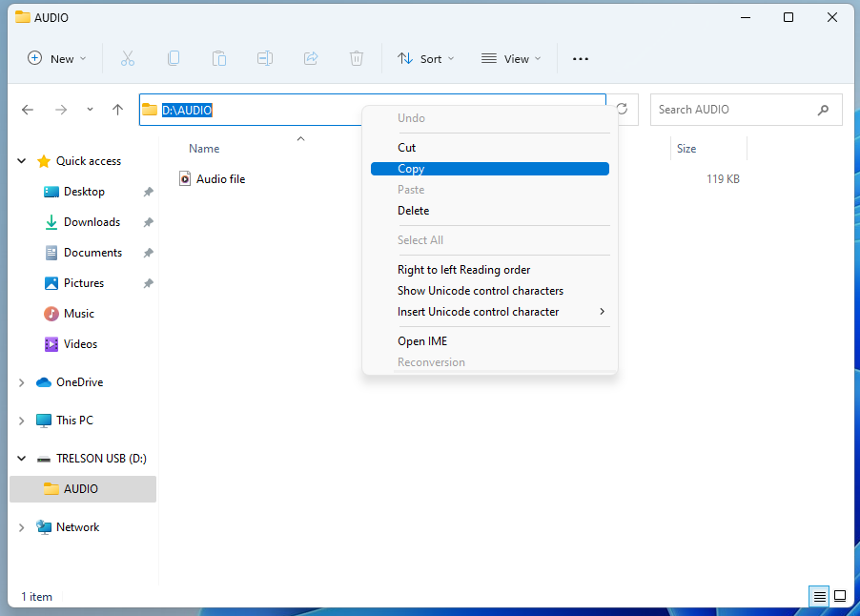The height and width of the screenshot is (616, 860).
Task: Collapse the TRELSON USB (D:) node
Action: coord(21,458)
